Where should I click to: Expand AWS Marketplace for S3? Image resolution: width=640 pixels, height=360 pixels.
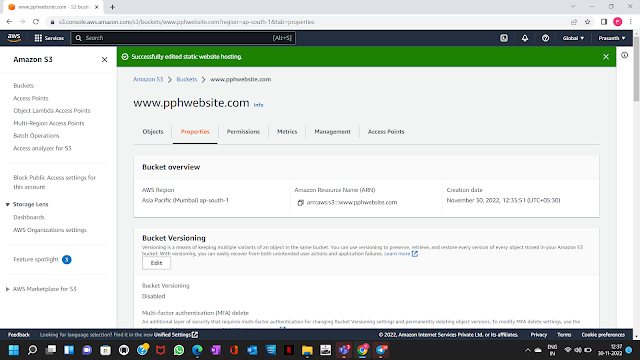[x=7, y=289]
